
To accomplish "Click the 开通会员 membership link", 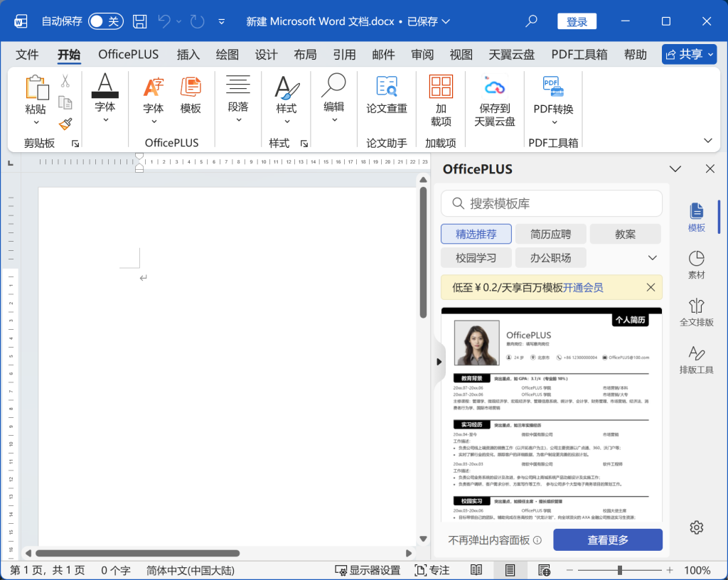I will tap(583, 287).
